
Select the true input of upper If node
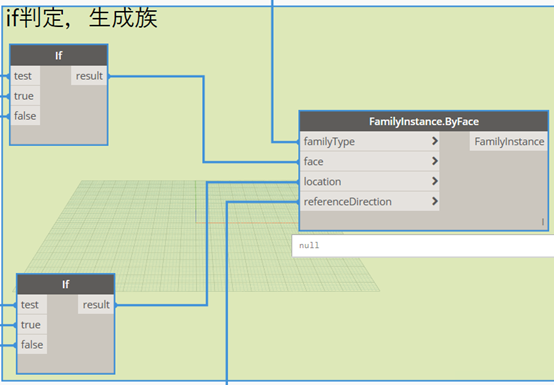coord(25,96)
